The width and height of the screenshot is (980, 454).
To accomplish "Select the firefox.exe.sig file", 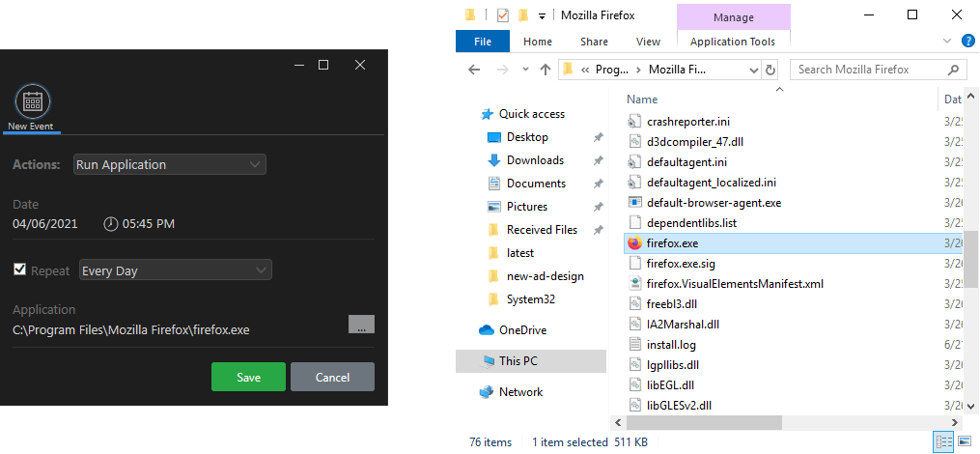I will click(x=681, y=264).
